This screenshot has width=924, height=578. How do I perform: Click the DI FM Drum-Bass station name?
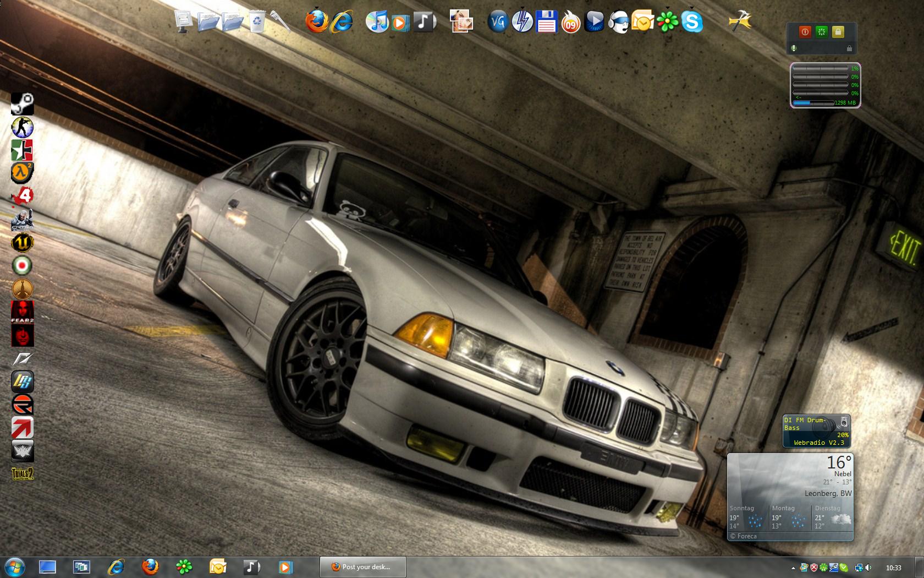tap(805, 424)
